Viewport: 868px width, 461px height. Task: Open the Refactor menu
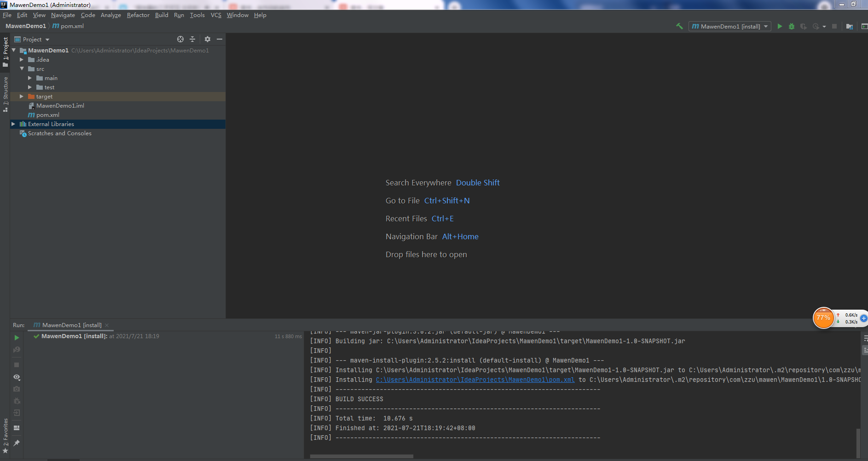point(138,15)
